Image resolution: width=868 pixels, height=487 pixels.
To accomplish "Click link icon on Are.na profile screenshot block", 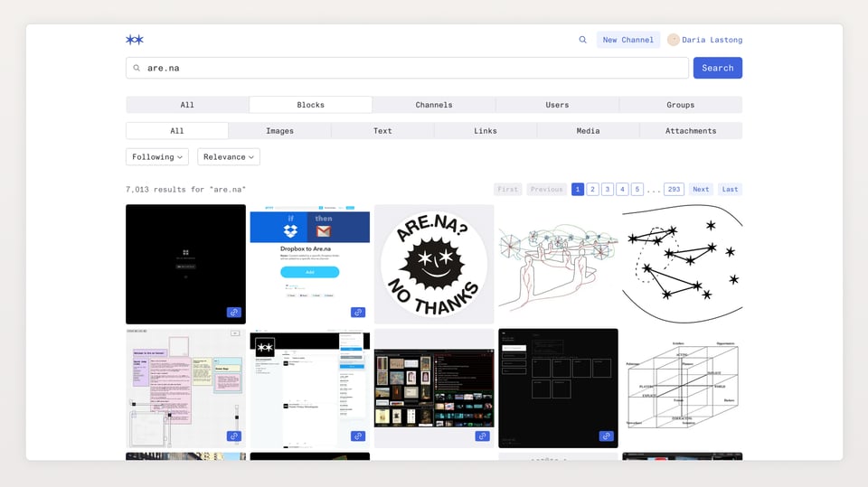I will click(358, 436).
